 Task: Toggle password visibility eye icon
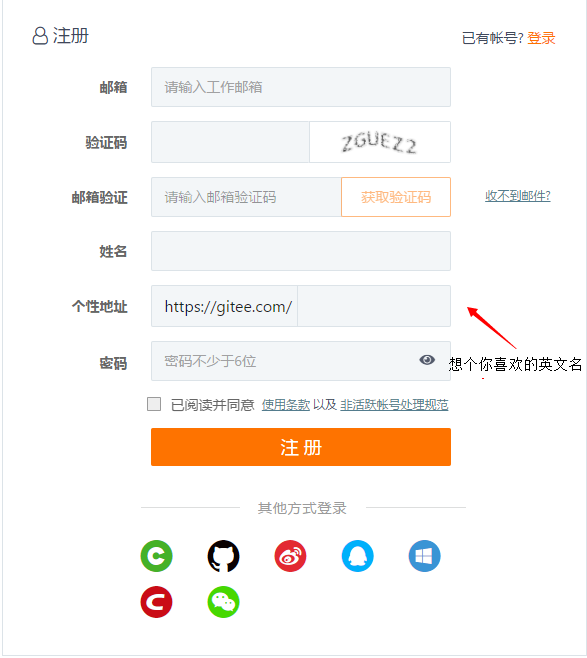click(x=427, y=360)
